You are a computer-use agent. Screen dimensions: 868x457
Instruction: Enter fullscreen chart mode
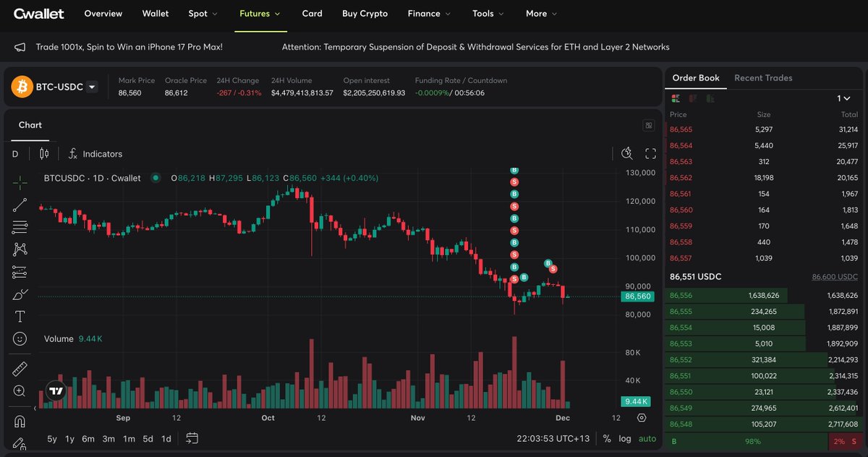click(650, 153)
